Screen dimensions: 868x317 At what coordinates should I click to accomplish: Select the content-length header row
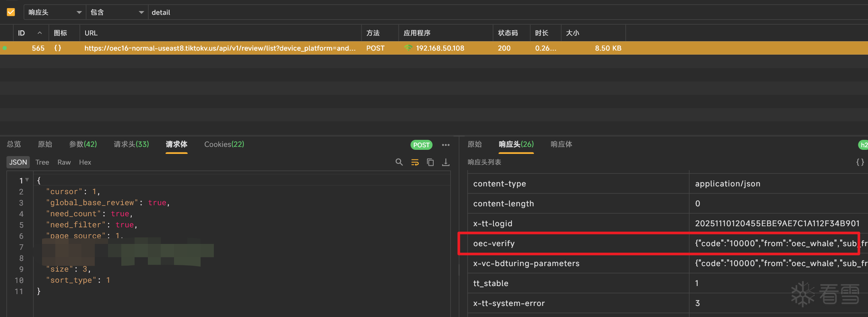pyautogui.click(x=668, y=203)
